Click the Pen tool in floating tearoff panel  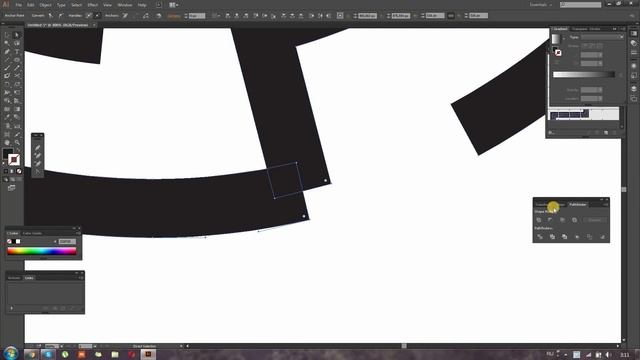pyautogui.click(x=38, y=148)
